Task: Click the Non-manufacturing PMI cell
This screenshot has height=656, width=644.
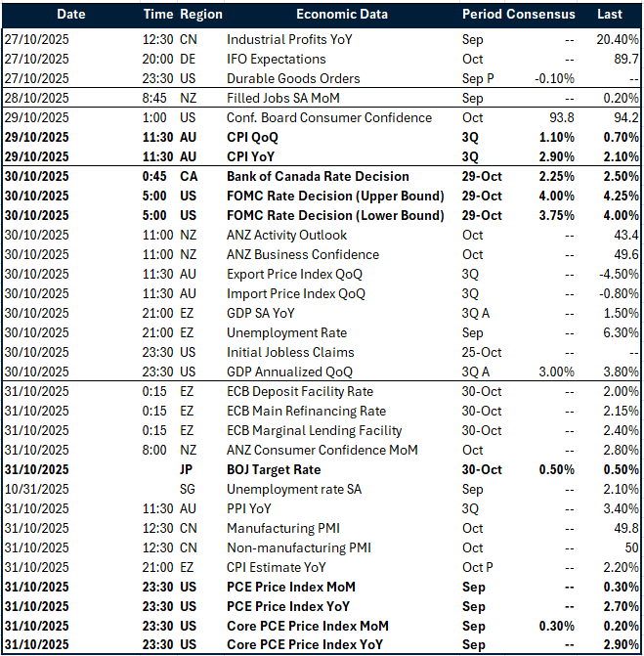Action: click(299, 547)
